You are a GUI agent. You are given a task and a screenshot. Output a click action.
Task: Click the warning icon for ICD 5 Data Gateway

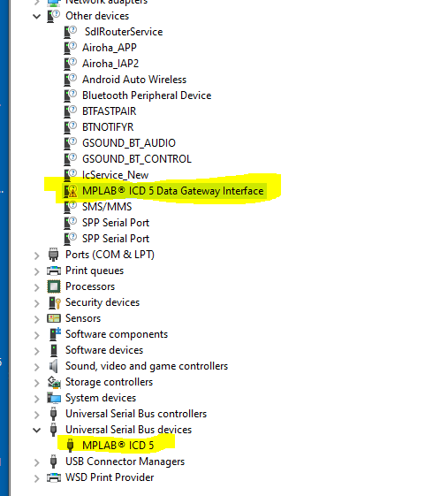[x=71, y=191]
